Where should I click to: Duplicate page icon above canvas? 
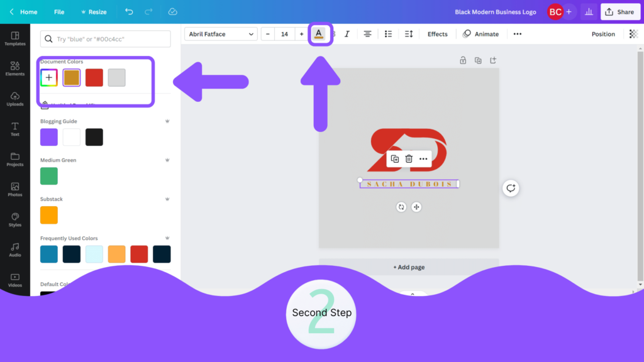[x=478, y=60]
